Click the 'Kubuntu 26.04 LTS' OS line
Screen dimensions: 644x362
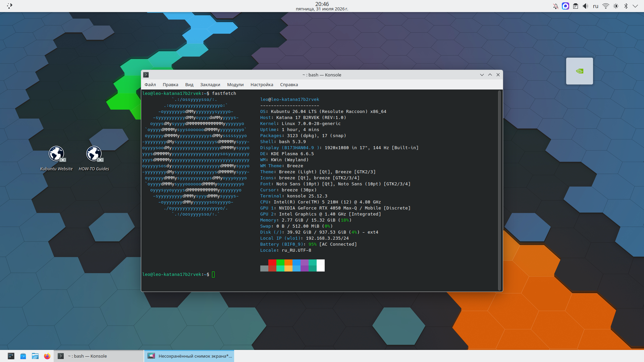[x=323, y=112]
